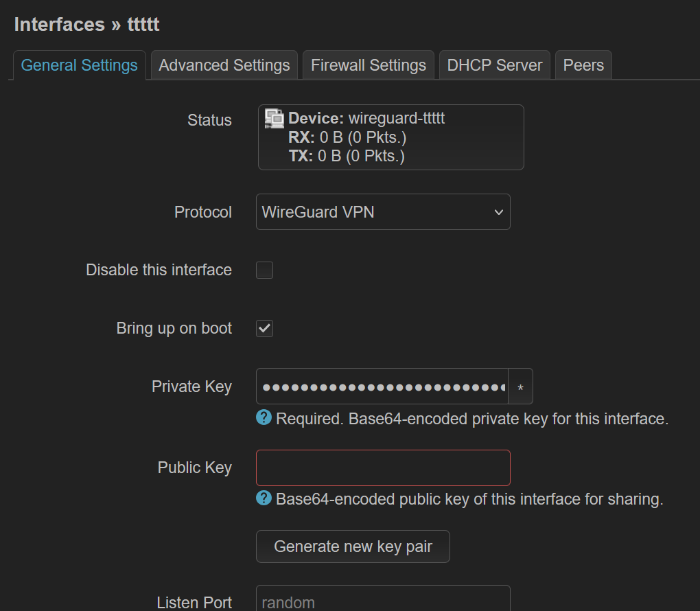Click the Private Key help question icon
700x611 pixels.
[x=264, y=417]
